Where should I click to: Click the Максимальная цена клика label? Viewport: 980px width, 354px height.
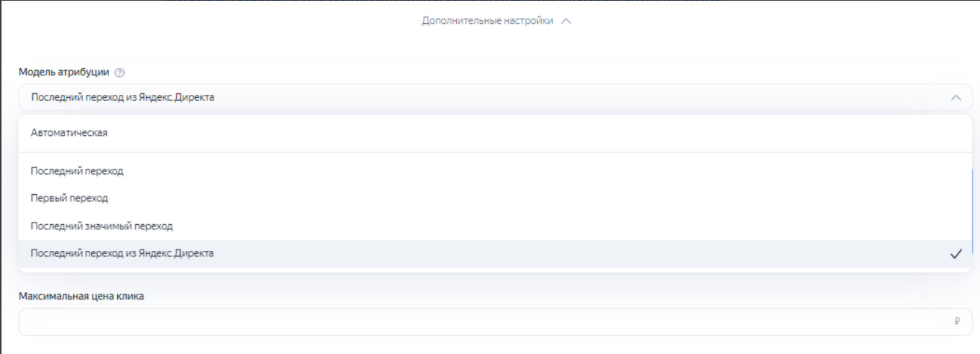[81, 296]
